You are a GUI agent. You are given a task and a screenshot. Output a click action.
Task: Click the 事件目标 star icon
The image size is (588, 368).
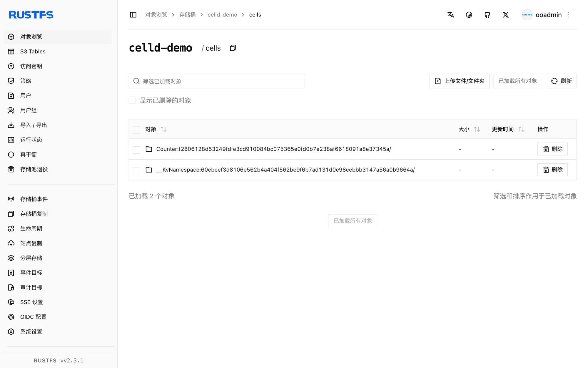point(11,273)
